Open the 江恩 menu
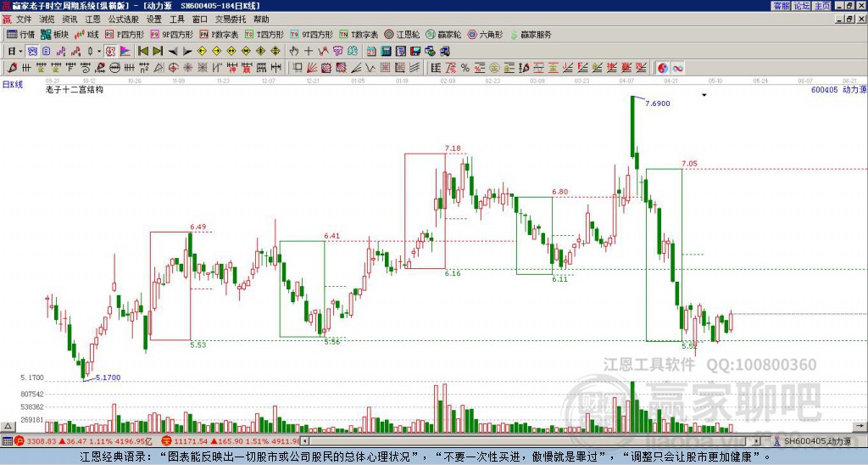Image resolution: width=868 pixels, height=465 pixels. pyautogui.click(x=92, y=20)
